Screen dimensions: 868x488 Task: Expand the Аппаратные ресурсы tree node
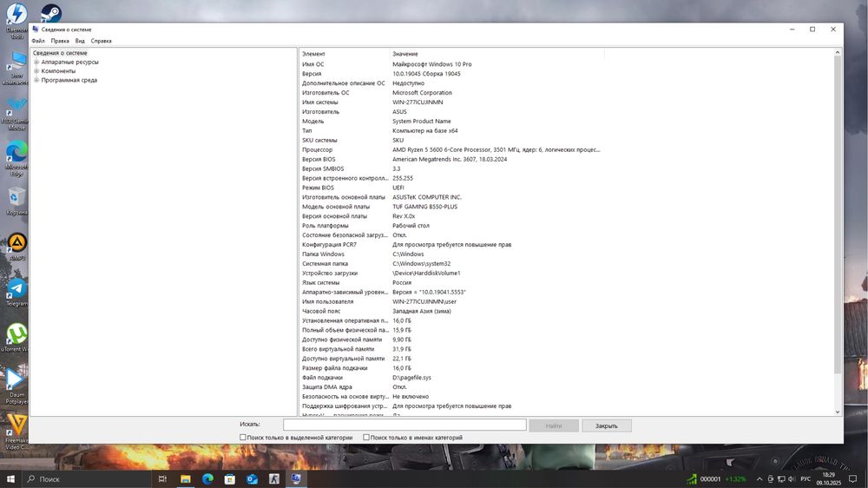pos(36,62)
